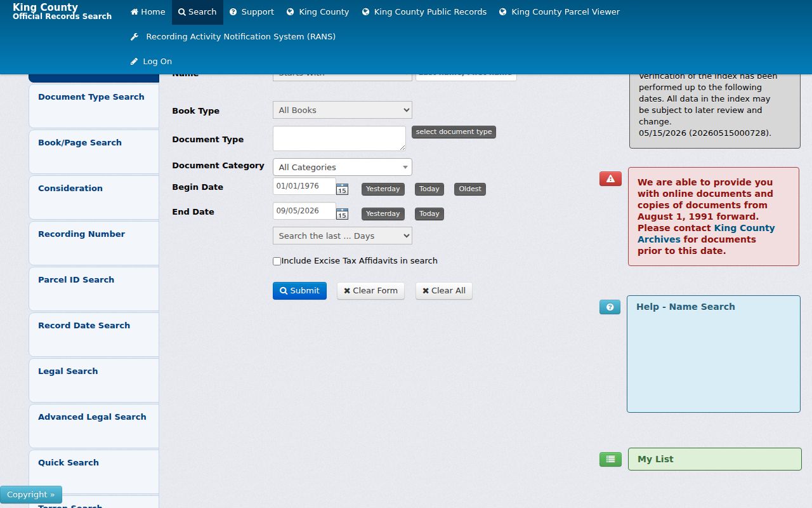Screen dimensions: 812x508
Task: Click the Clear Form button
Action: pyautogui.click(x=370, y=291)
